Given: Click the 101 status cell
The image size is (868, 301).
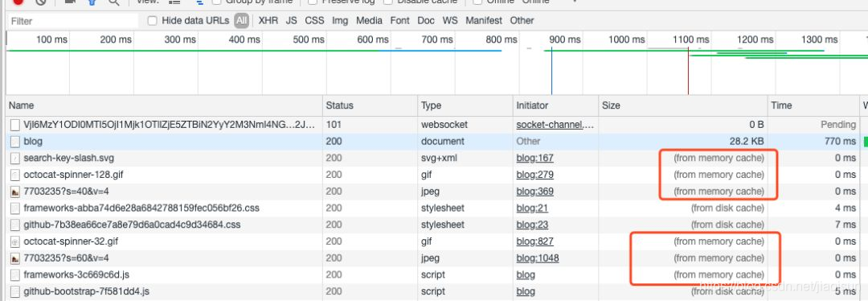Looking at the screenshot, I should coord(334,125).
